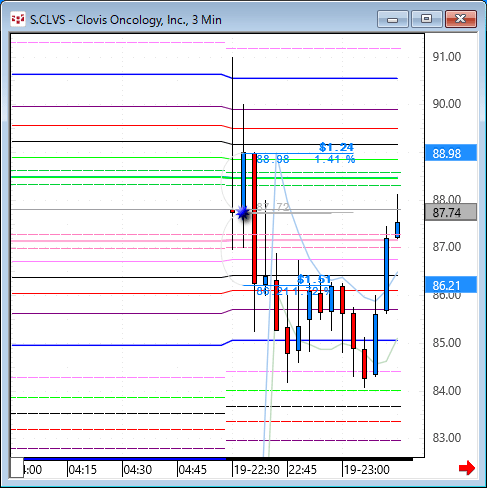Click the gray 87.72 label on chart
Viewport: 487px width, 488px height.
273,207
